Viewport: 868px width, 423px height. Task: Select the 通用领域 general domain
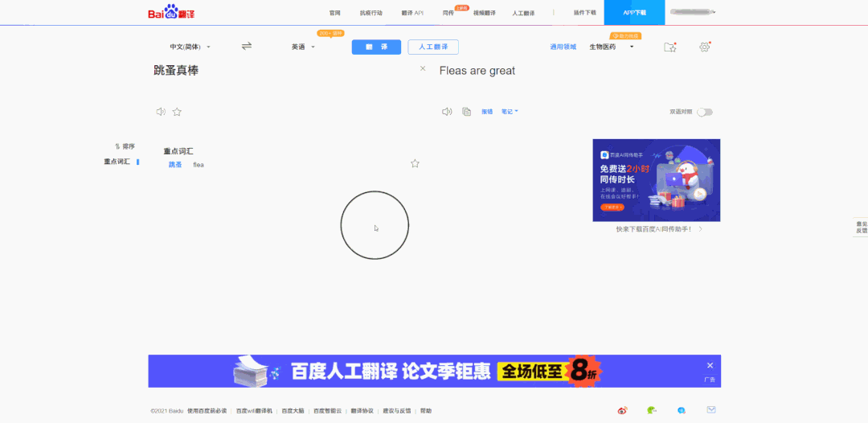coord(563,47)
